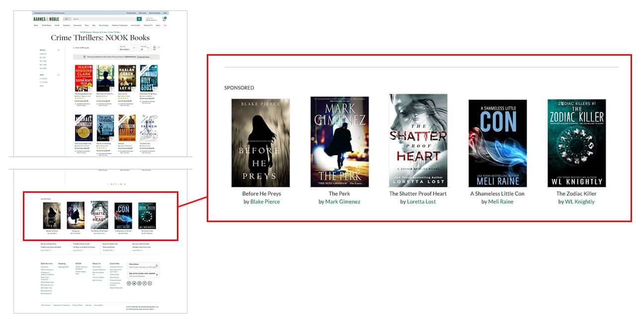Viewport: 644px width, 323px height.
Task: Visit author Blake Pierce's link in enlarged panel
Action: click(265, 202)
